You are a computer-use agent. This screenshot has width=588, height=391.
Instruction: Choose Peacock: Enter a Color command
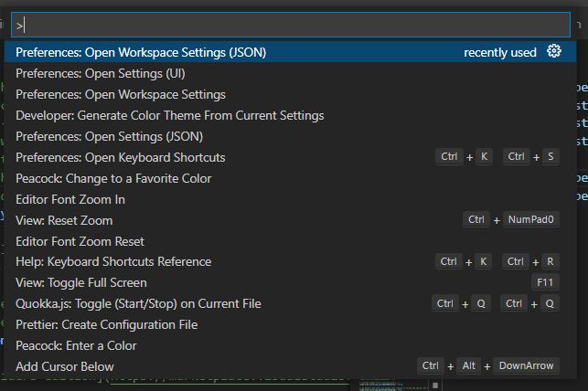tap(290, 345)
